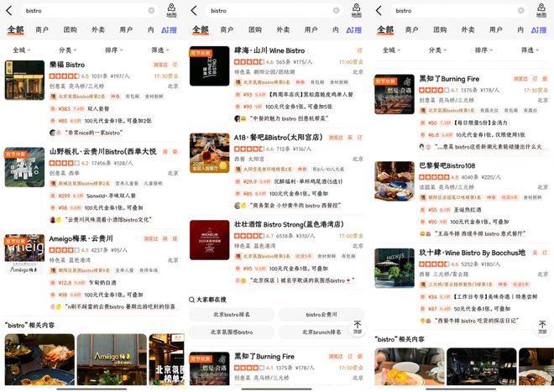This screenshot has height=392, width=554.
Task: Expand the 筛选 filter on left screen
Action: [160, 50]
